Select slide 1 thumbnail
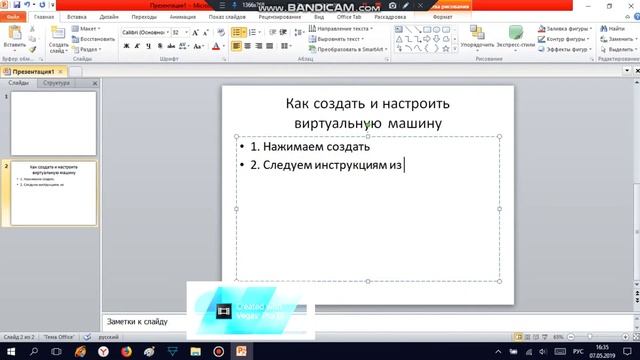Viewport: 640px width, 360px height. [x=53, y=123]
